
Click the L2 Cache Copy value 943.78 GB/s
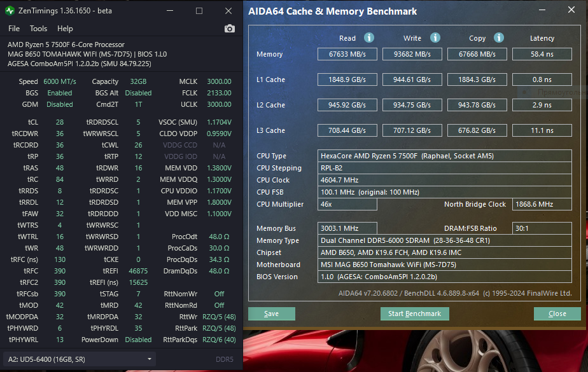click(477, 105)
